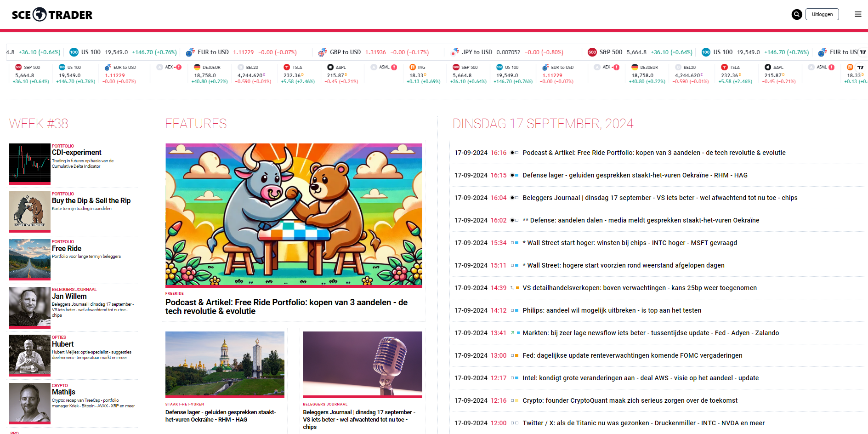Open 'Twitter / X: als de Titanic' item
Viewport: 868px width, 434px height.
pyautogui.click(x=644, y=423)
